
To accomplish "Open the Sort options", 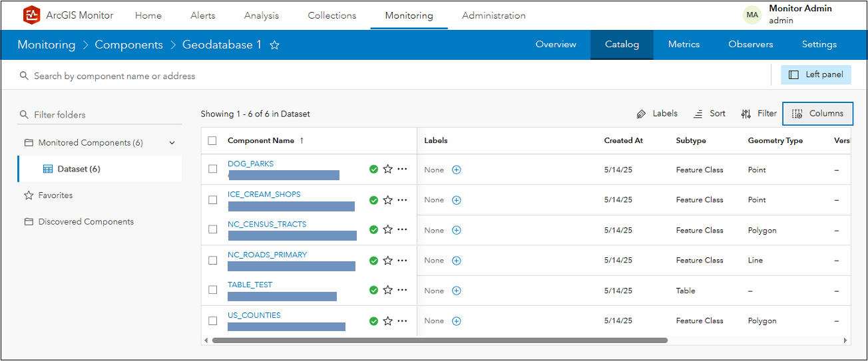I will [710, 114].
